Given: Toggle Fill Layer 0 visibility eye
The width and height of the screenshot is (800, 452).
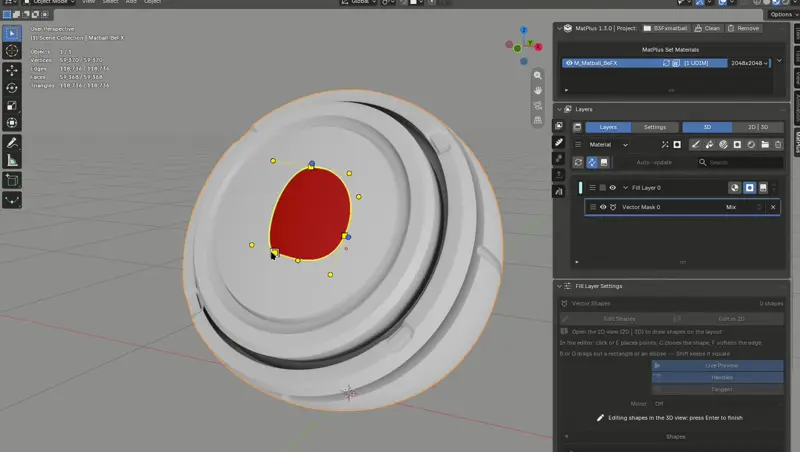Looking at the screenshot, I should point(612,188).
